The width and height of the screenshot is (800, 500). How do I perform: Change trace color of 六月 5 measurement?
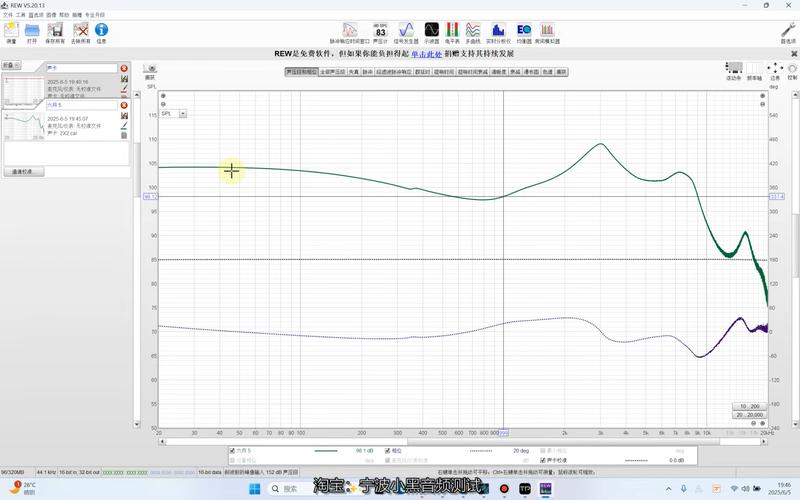tap(124, 126)
